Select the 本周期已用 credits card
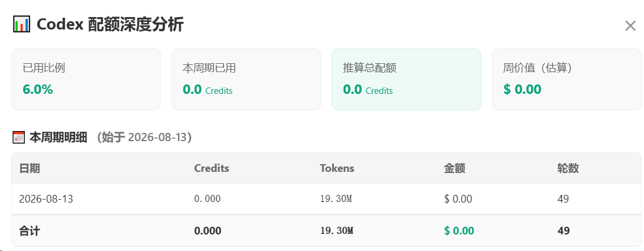644x251 pixels. tap(246, 80)
